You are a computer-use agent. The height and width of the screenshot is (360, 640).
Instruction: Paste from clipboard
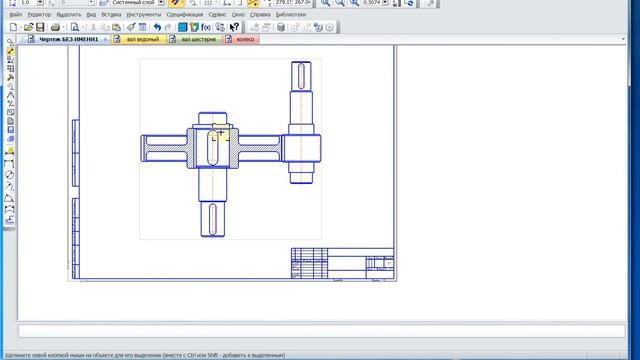pyautogui.click(x=117, y=27)
